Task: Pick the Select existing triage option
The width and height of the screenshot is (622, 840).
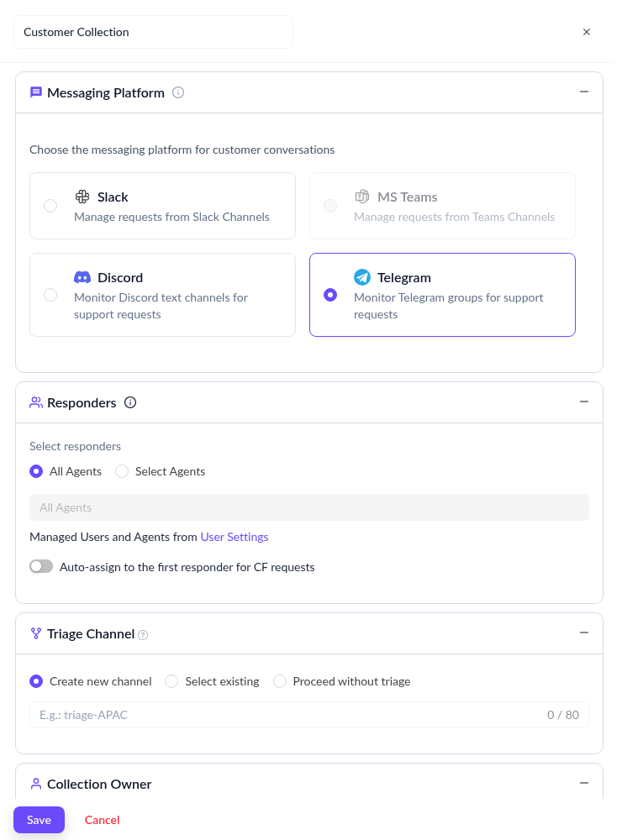Action: (x=171, y=681)
